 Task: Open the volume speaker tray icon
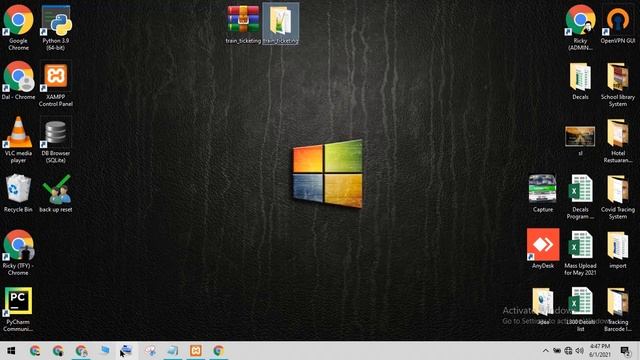[579, 351]
